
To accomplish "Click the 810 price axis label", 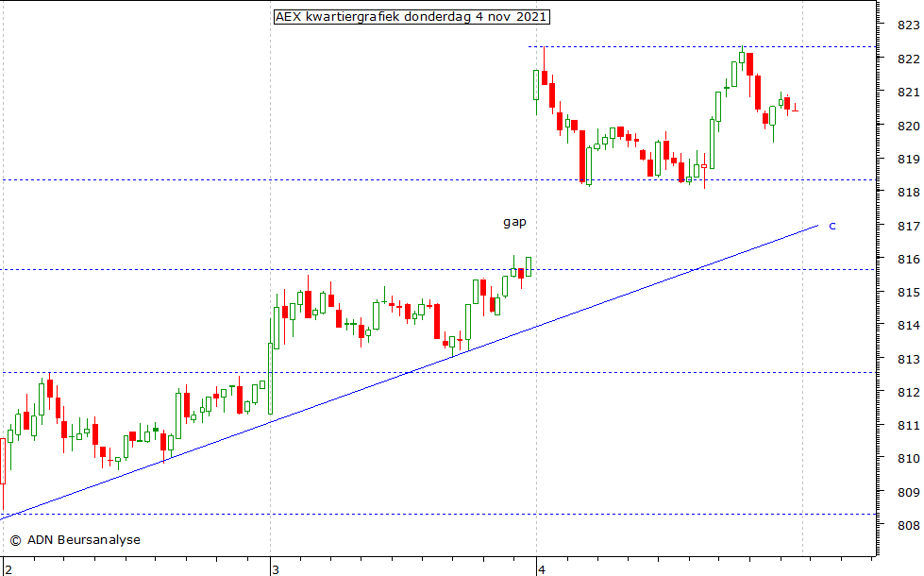I will click(908, 459).
